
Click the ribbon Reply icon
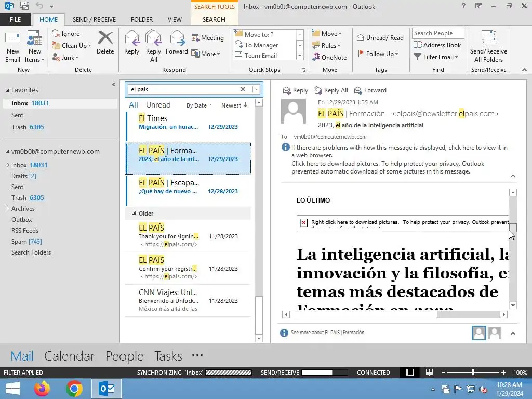[x=131, y=43]
